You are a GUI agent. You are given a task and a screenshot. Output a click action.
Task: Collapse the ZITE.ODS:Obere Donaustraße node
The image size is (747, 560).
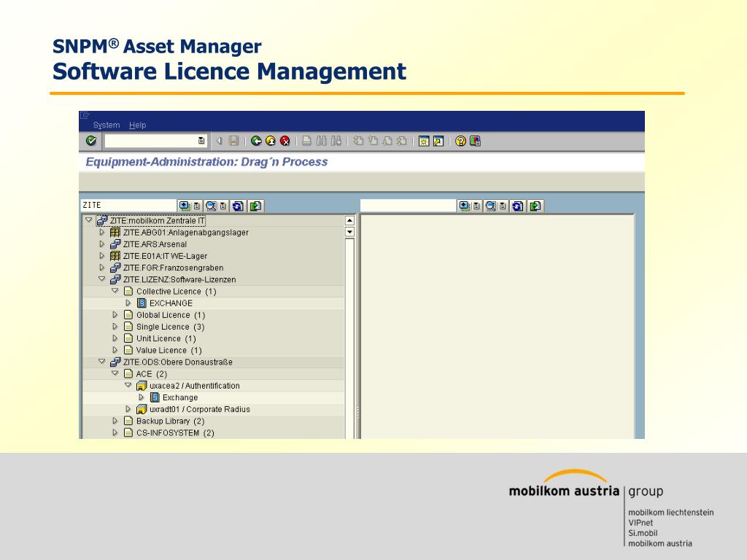click(102, 362)
